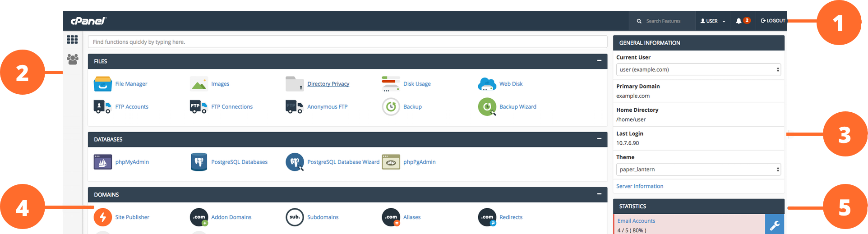The width and height of the screenshot is (868, 234).
Task: Click the PostgreSQL Databases elephant icon
Action: [x=199, y=162]
